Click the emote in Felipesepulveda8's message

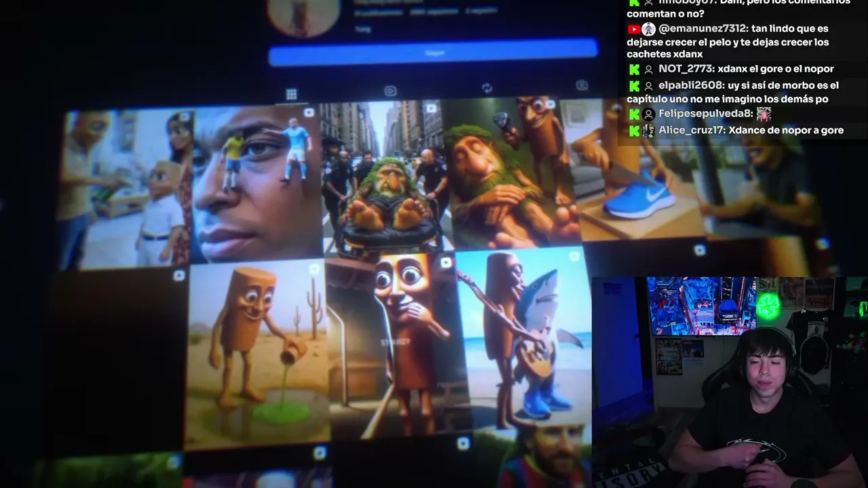click(764, 114)
